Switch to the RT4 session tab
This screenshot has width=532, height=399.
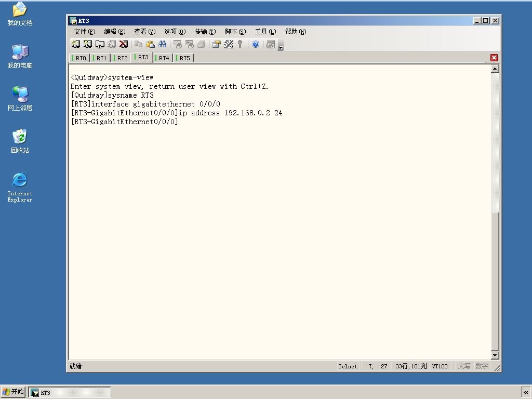tap(163, 58)
